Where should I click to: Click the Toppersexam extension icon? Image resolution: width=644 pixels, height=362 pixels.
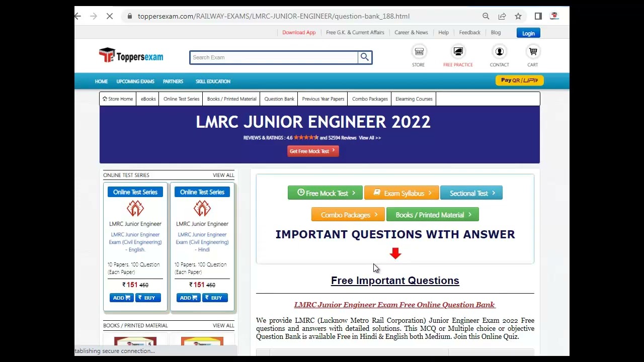click(554, 16)
